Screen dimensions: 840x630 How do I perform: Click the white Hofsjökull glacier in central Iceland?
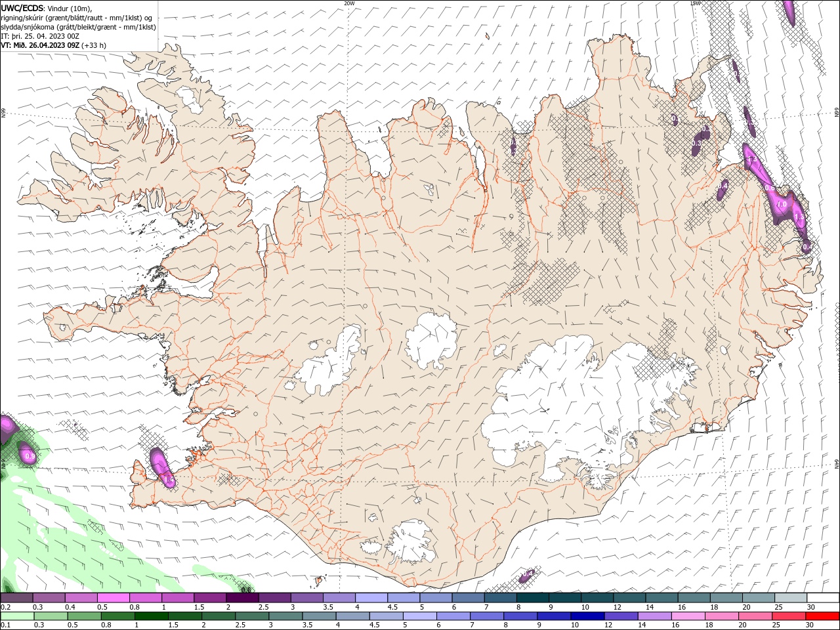point(431,341)
